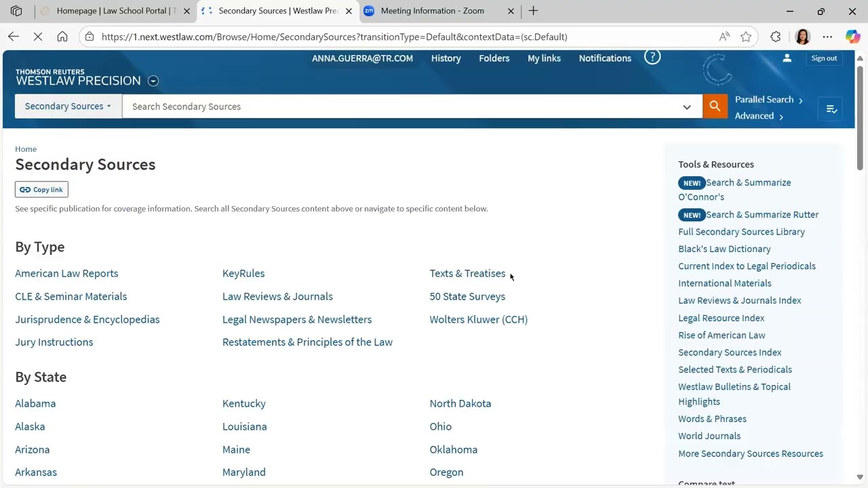Open browser Extensions puzzle icon
This screenshot has height=488, width=868.
pos(776,37)
